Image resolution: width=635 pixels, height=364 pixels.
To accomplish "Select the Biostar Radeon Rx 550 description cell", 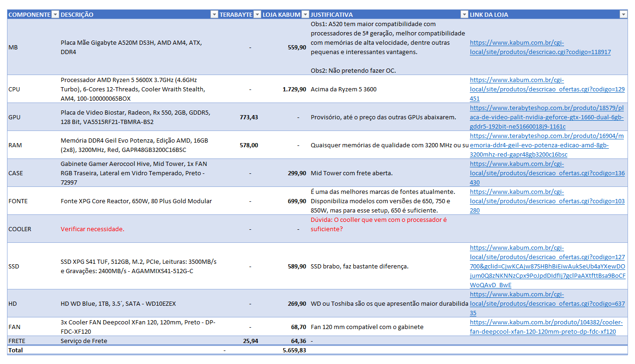I will click(139, 117).
